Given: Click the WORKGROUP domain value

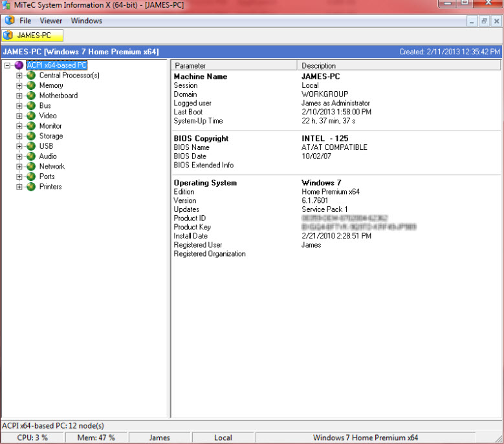Looking at the screenshot, I should [325, 94].
